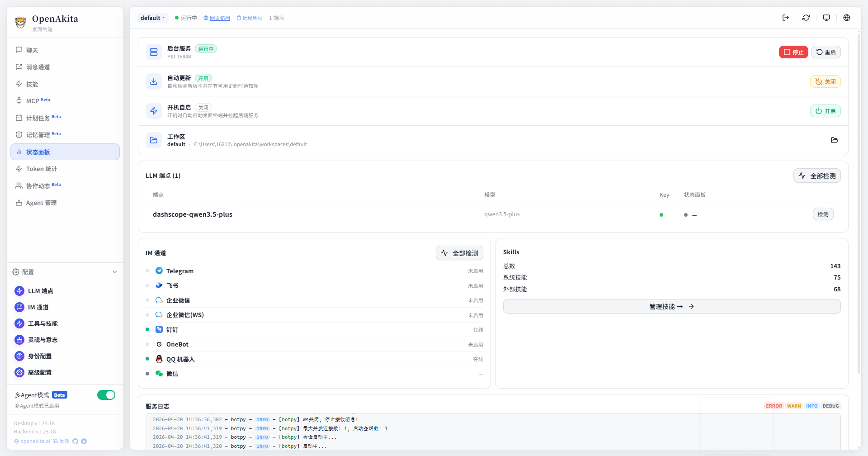Open 协作动态 in the sidebar
Screen dimensions: 868x456
pyautogui.click(x=65, y=185)
